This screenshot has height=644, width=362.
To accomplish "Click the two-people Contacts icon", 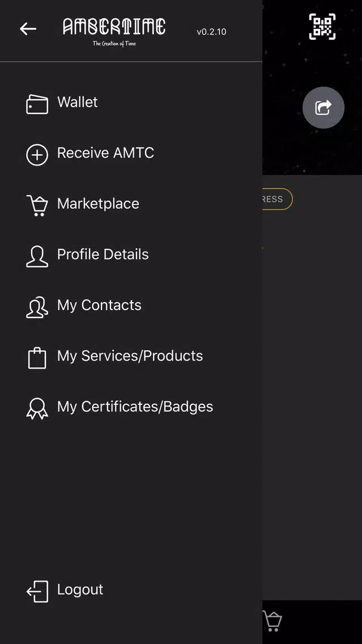I will click(x=37, y=307).
